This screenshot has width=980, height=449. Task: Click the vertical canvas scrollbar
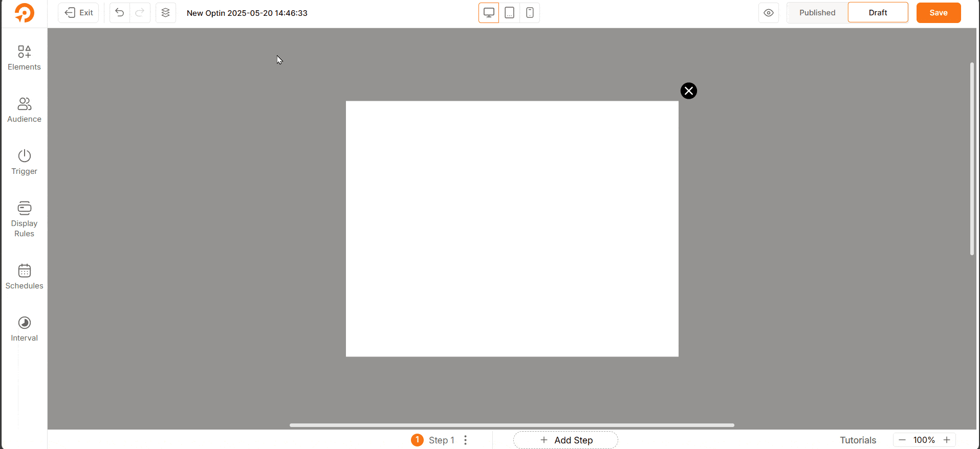pyautogui.click(x=972, y=159)
